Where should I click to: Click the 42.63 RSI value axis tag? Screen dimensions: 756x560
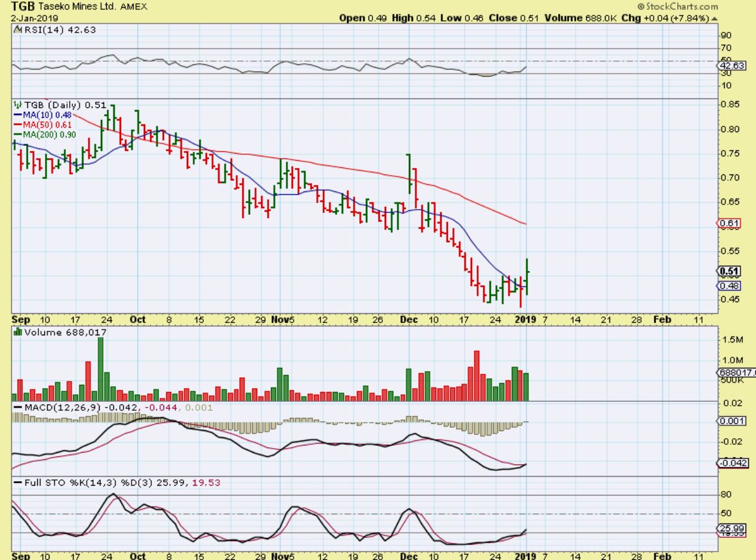(x=733, y=66)
